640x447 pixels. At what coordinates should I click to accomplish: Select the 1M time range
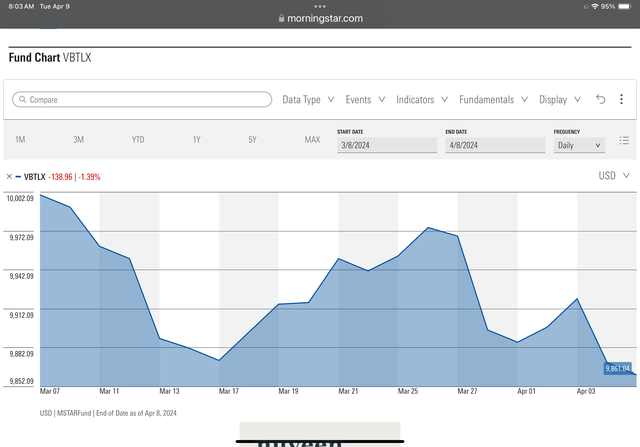(x=20, y=140)
